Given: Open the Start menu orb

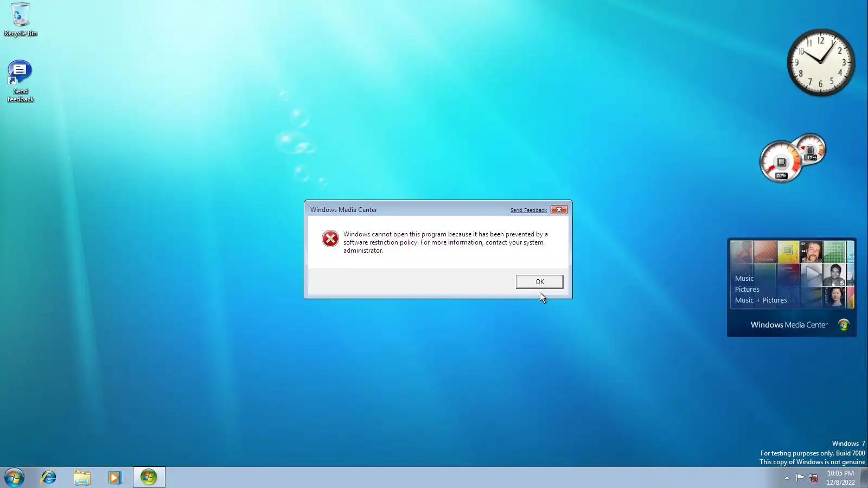Looking at the screenshot, I should pos(14,477).
